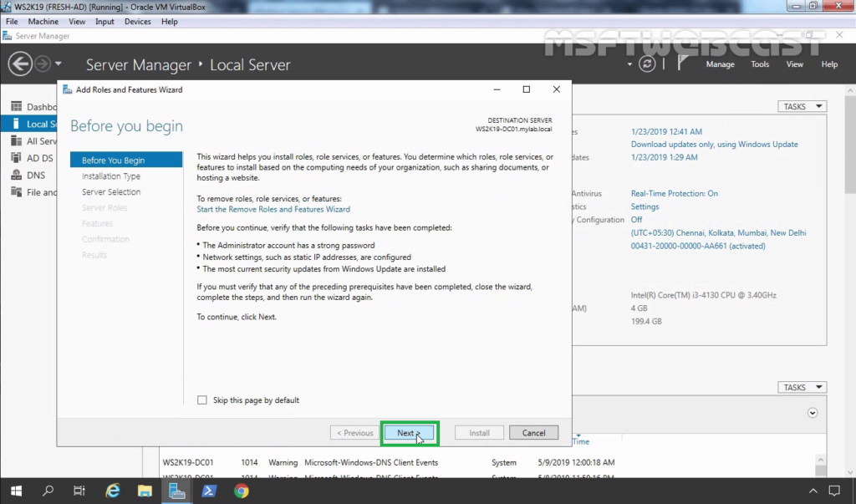Open the VirtualBox Machine menu
Image resolution: width=856 pixels, height=504 pixels.
coord(43,21)
